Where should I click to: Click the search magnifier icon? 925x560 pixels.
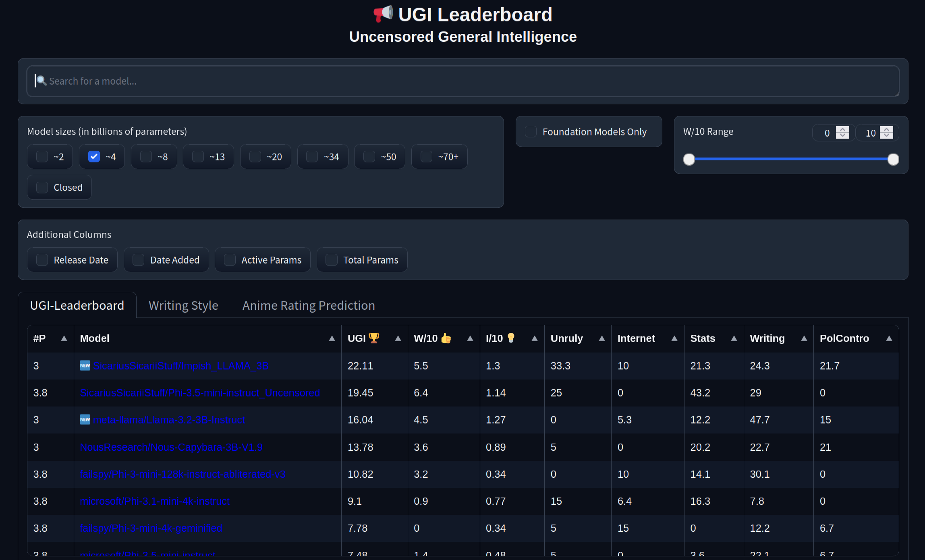41,81
